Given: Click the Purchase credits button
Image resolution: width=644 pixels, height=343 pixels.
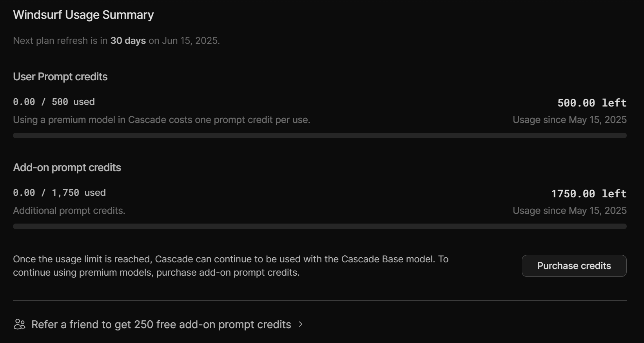Looking at the screenshot, I should tap(574, 266).
